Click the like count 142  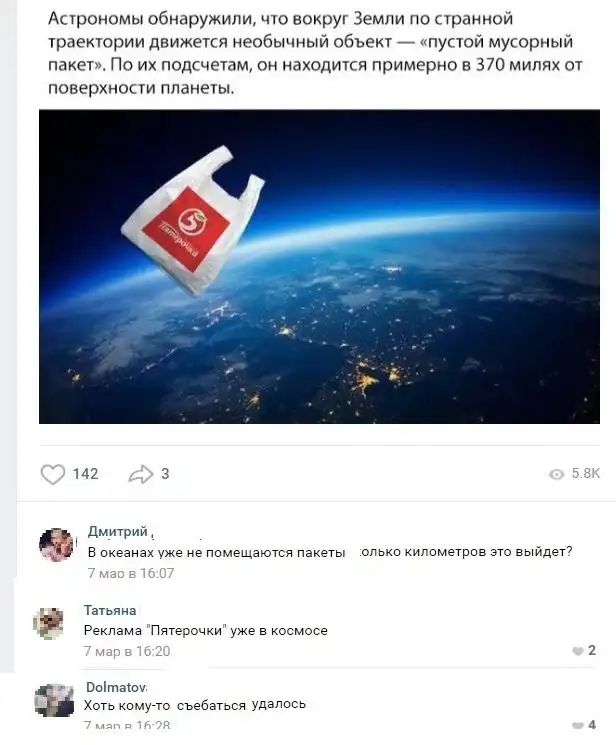click(85, 474)
